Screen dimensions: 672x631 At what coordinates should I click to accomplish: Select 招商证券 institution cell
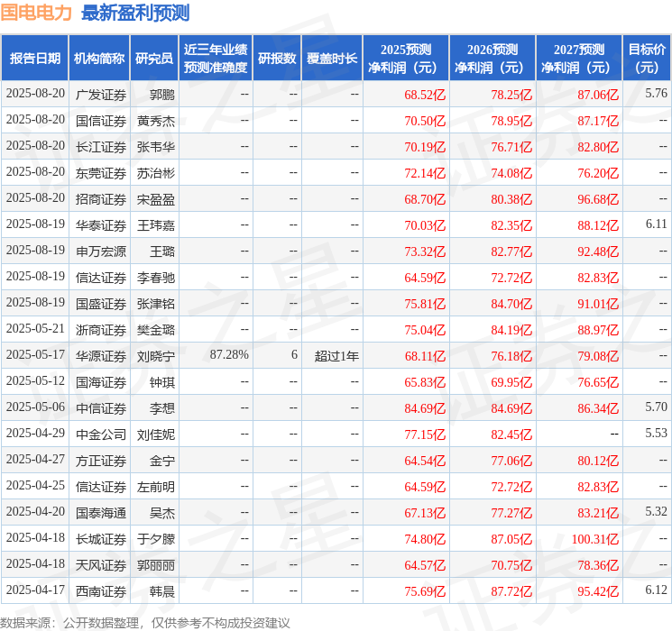point(101,199)
